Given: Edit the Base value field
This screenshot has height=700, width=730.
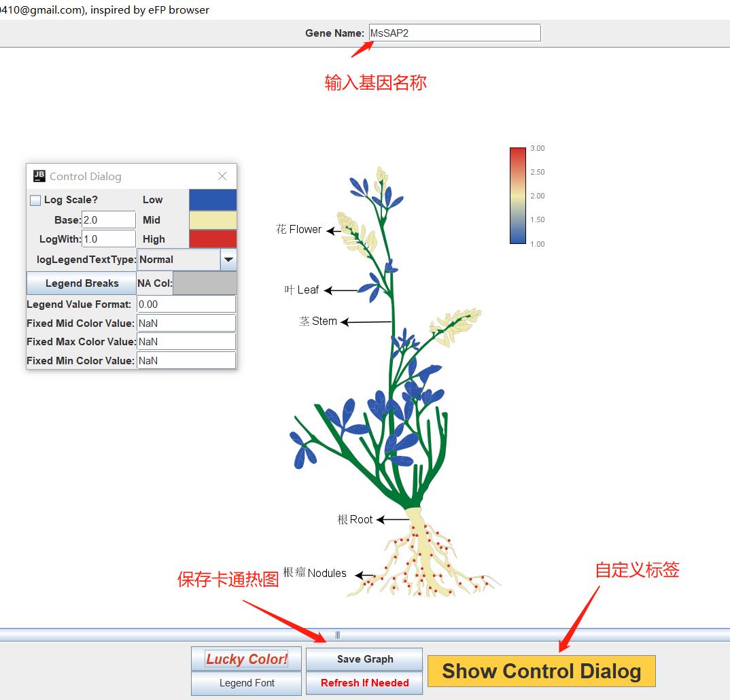Looking at the screenshot, I should pyautogui.click(x=109, y=220).
